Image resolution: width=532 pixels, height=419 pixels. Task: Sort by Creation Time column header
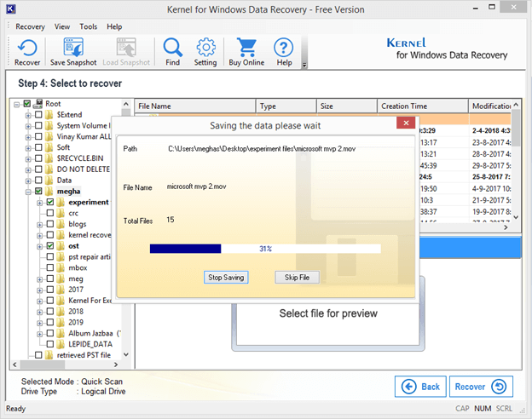tap(423, 106)
